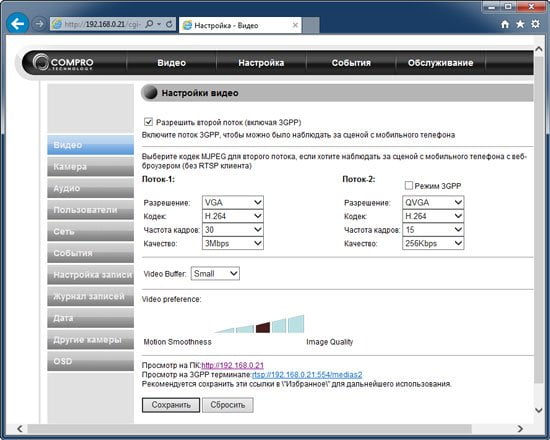550x440 pixels.
Task: Click the refresh icon in address bar
Action: pos(169,24)
